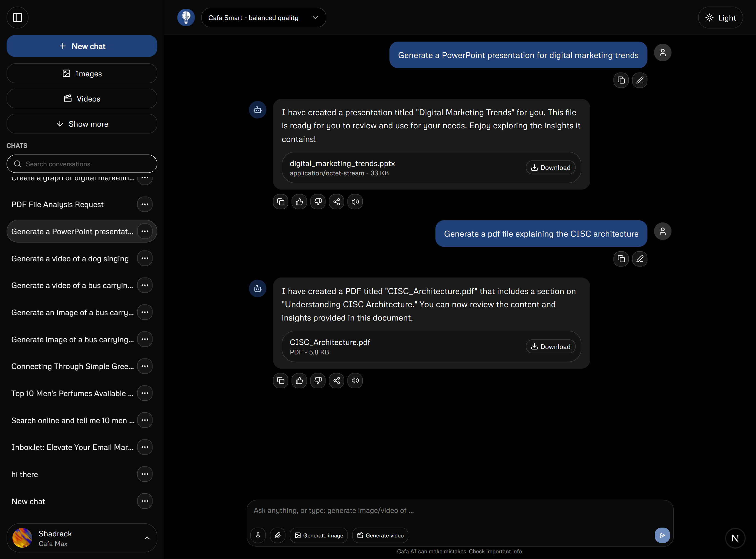This screenshot has height=559, width=756.
Task: Open options for Generate a PowerPoint presentat... chat
Action: [145, 231]
